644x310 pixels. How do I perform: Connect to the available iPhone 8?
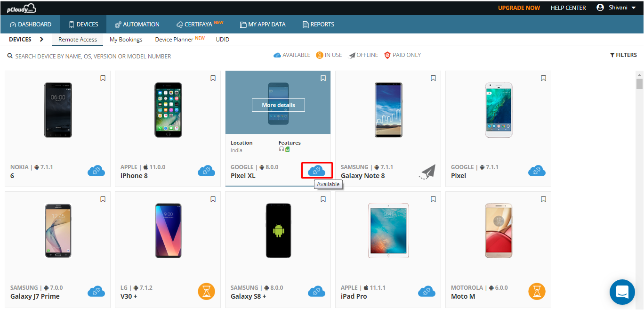pyautogui.click(x=206, y=171)
